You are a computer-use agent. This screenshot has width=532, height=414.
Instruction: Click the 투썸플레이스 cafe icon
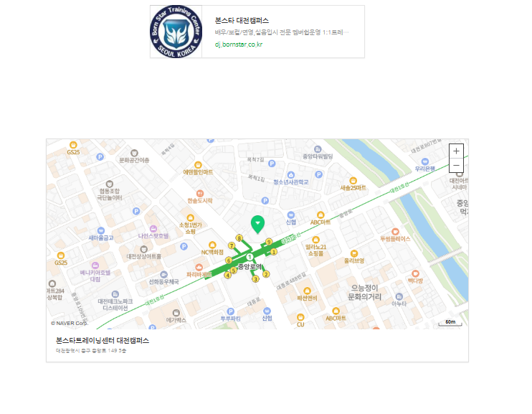coord(395,232)
